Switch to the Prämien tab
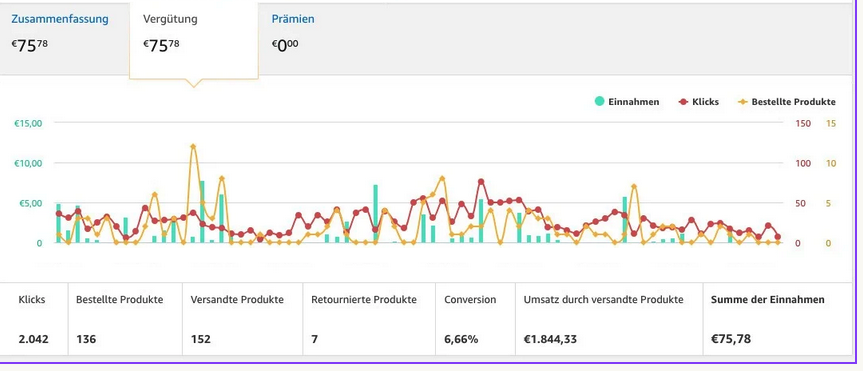The width and height of the screenshot is (863, 371). coord(293,19)
